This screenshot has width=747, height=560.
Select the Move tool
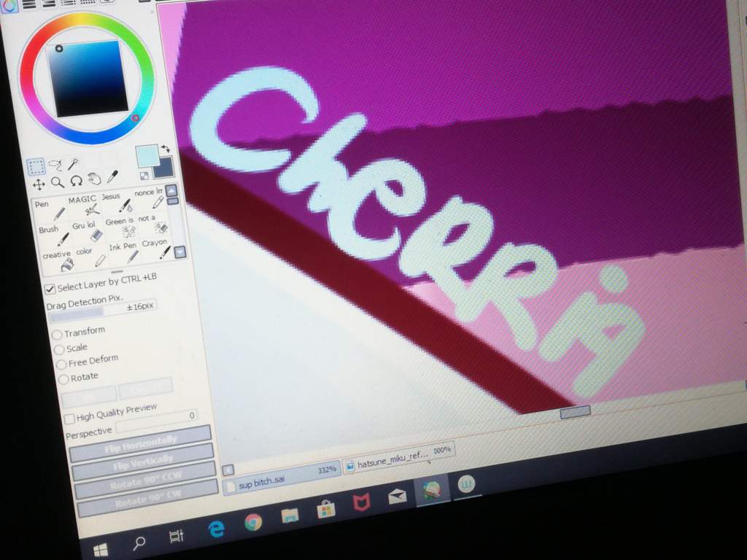point(39,184)
